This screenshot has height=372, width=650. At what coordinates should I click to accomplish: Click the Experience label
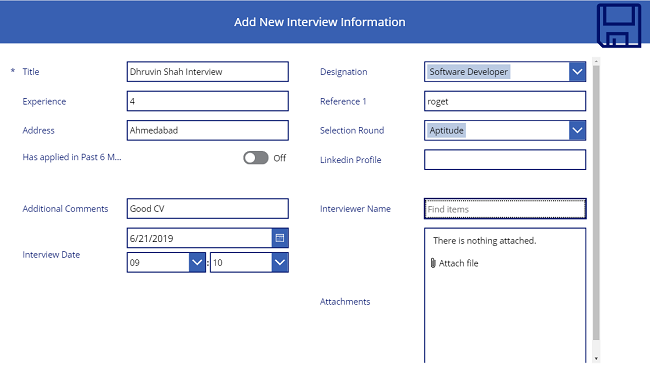click(44, 101)
